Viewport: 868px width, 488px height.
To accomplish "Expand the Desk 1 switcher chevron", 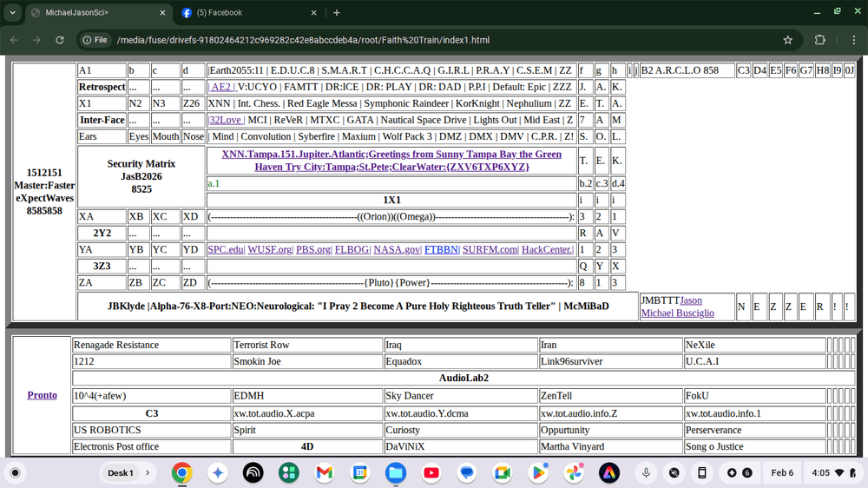I will pyautogui.click(x=148, y=473).
